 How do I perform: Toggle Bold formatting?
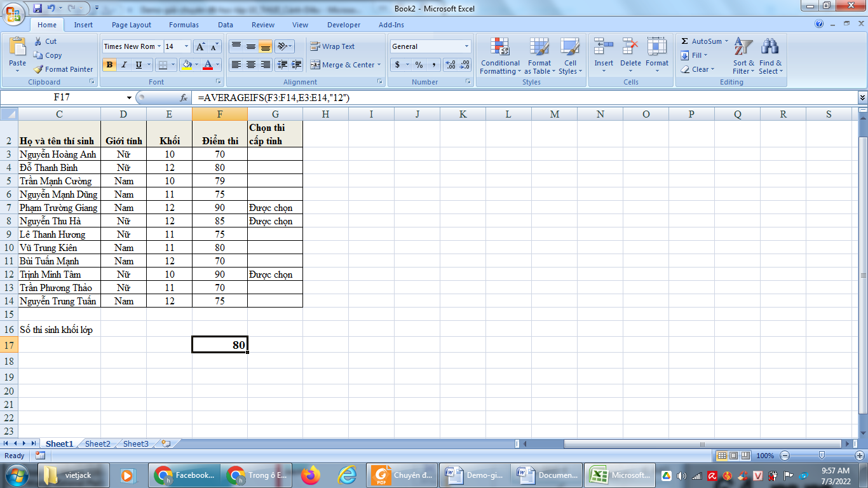click(x=109, y=64)
